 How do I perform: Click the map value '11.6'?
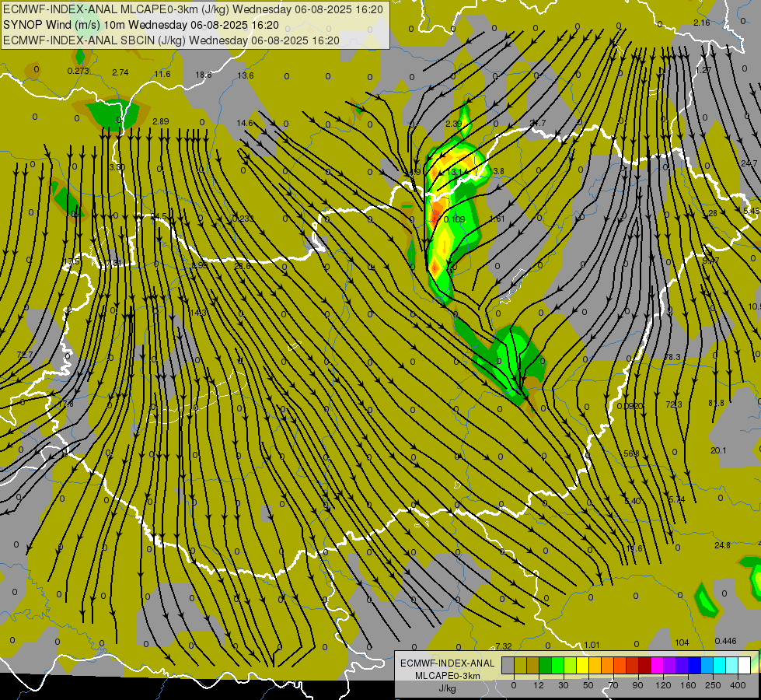(162, 74)
